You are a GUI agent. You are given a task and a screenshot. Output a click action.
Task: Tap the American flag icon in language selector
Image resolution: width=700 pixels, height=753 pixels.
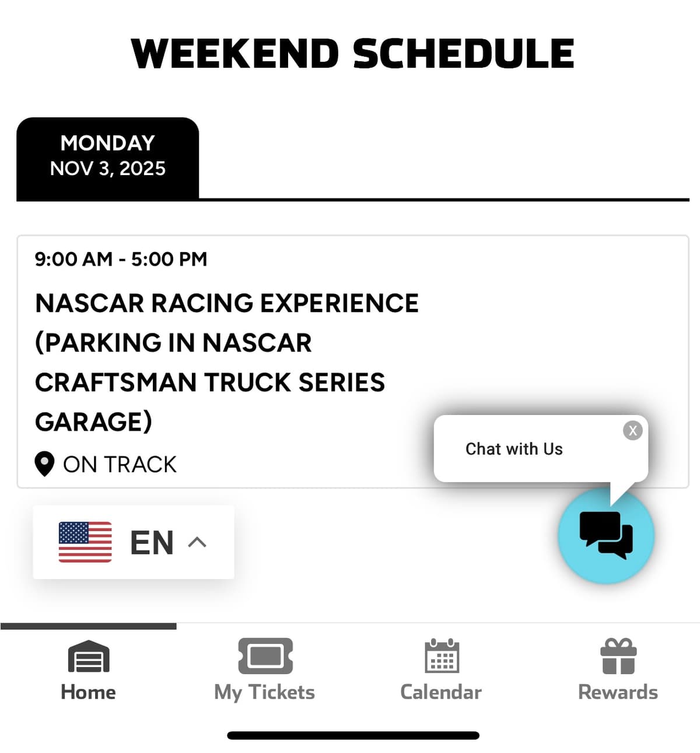click(x=85, y=542)
